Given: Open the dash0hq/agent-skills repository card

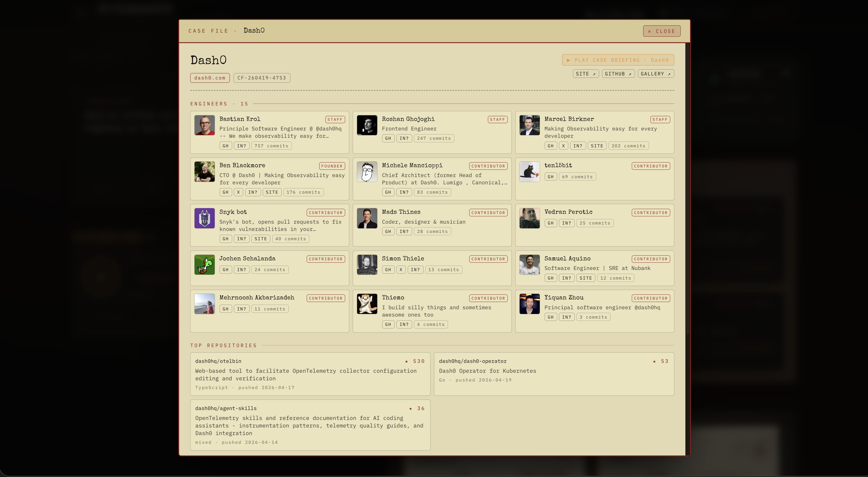Looking at the screenshot, I should [x=310, y=425].
